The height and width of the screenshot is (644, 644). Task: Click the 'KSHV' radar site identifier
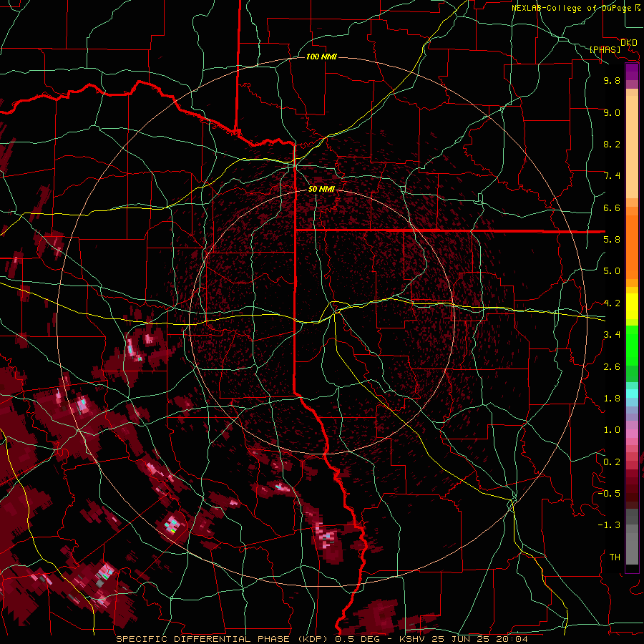point(414,639)
